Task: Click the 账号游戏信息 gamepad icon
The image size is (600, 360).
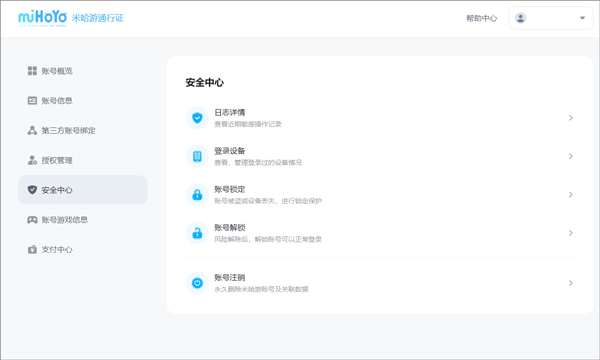Action: point(32,220)
